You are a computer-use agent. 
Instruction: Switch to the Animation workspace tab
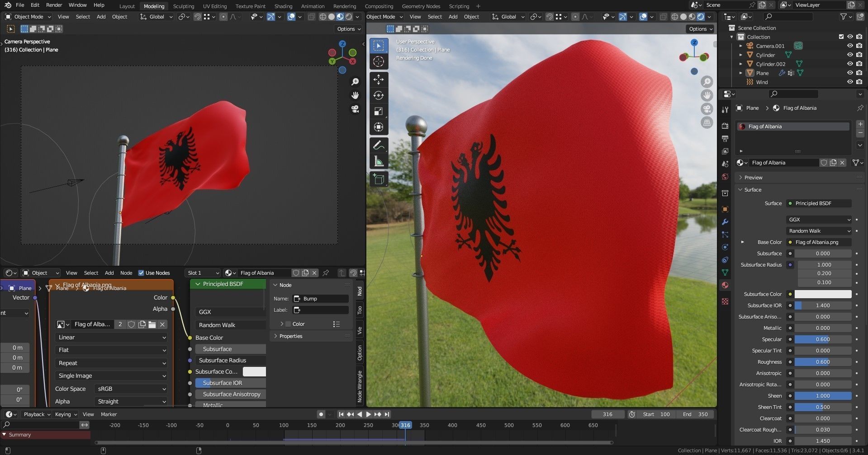[x=313, y=6]
